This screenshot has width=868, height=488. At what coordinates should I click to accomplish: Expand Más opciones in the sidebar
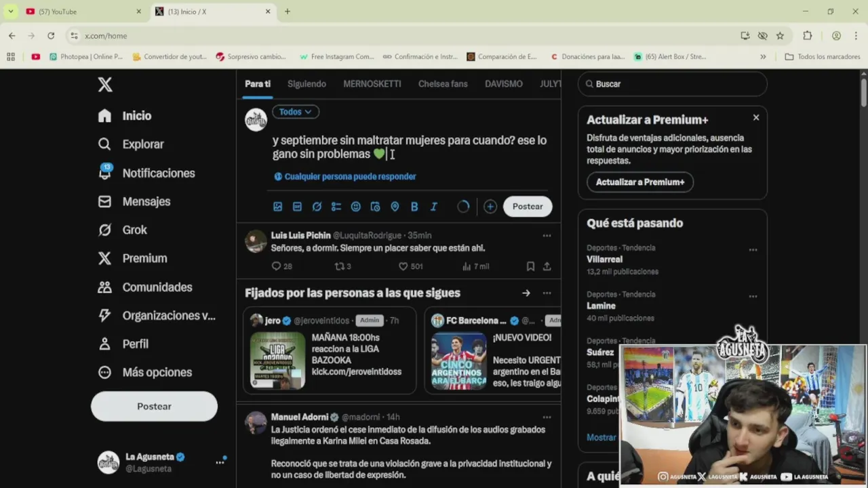coord(144,372)
